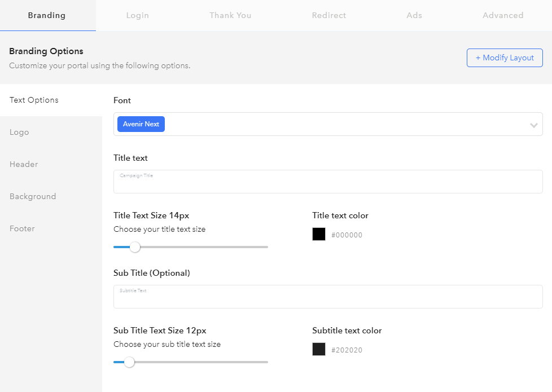Open the title text color swatch
The image size is (552, 392).
tap(318, 235)
